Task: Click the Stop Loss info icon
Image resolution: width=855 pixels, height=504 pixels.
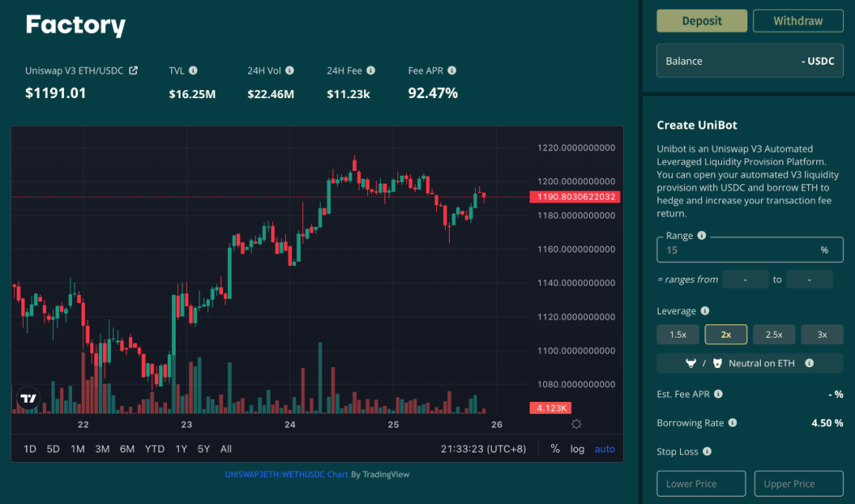Action: tap(707, 451)
